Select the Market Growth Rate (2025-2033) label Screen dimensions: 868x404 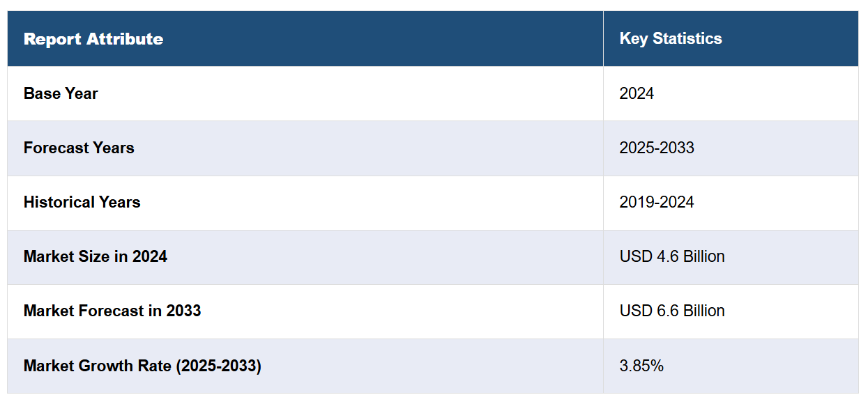point(142,365)
